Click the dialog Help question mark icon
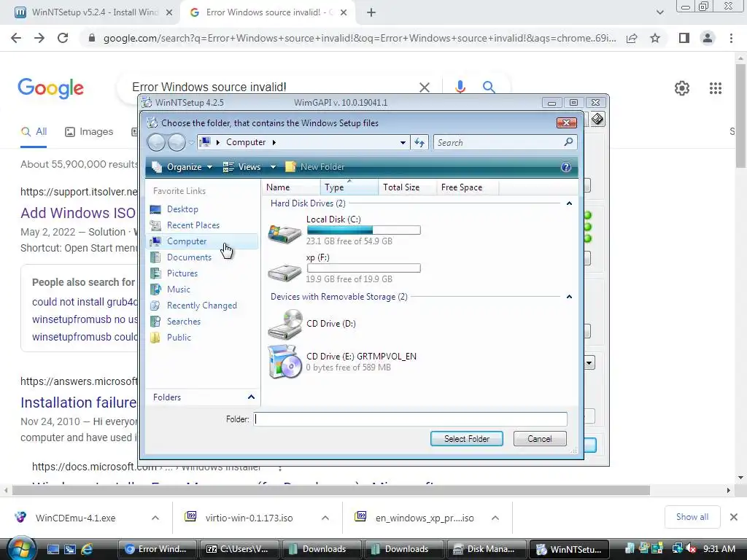This screenshot has width=747, height=560. click(566, 167)
